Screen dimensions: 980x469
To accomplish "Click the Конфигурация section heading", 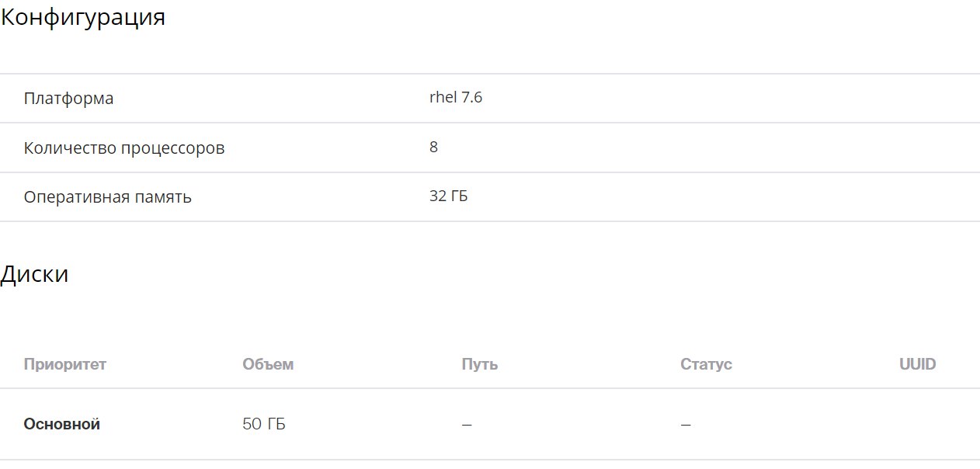I will tap(82, 17).
